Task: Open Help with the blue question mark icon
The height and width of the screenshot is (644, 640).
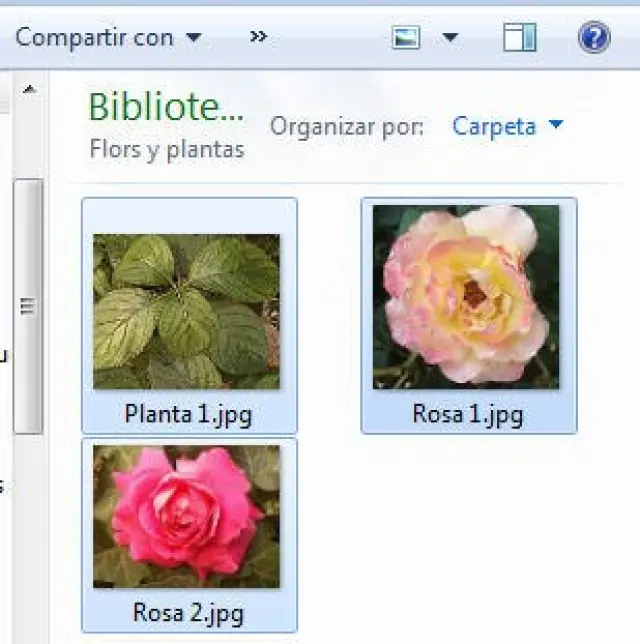Action: click(594, 38)
